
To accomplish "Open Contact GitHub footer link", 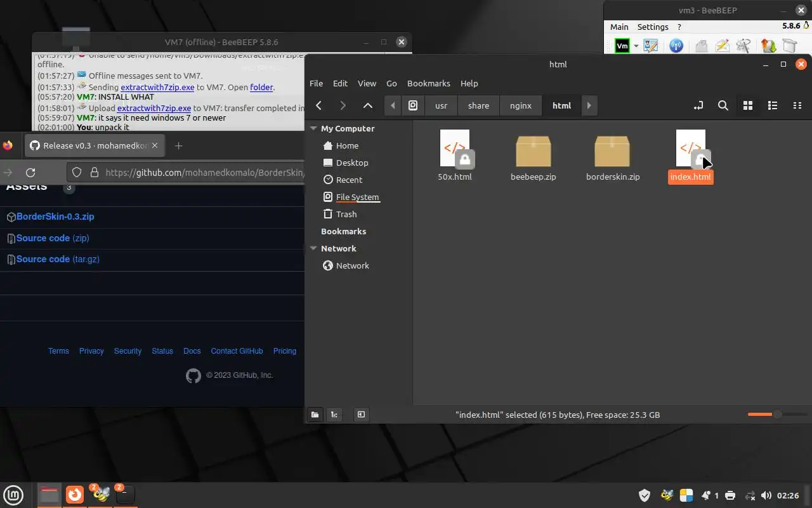I will [x=237, y=351].
